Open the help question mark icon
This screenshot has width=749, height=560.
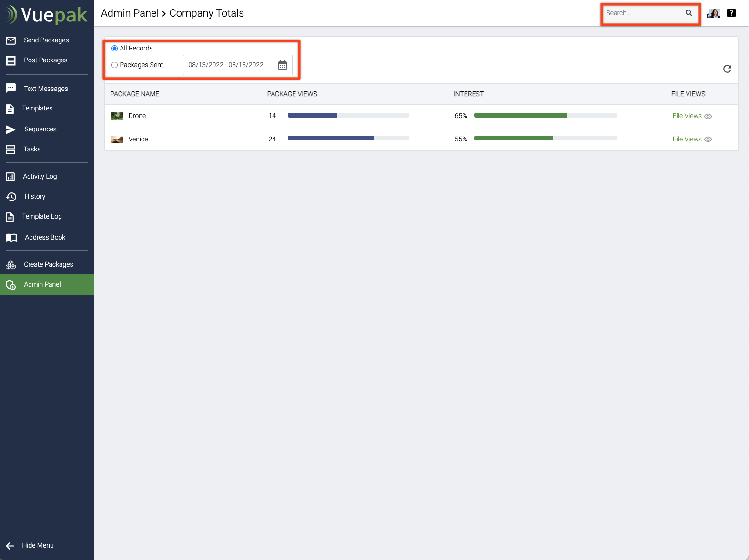[x=731, y=13]
